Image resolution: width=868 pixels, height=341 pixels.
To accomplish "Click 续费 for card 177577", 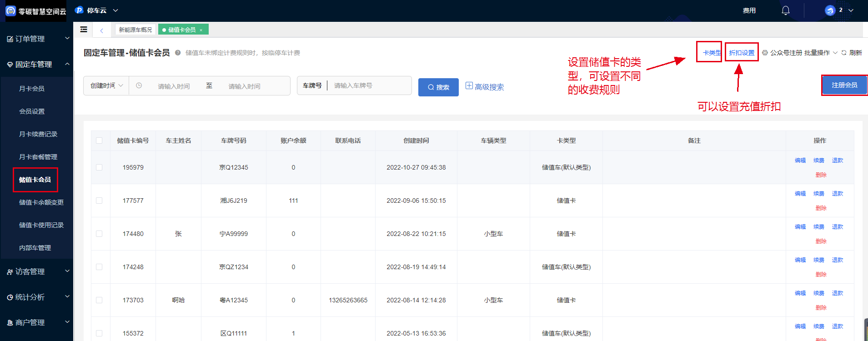I will click(x=819, y=194).
